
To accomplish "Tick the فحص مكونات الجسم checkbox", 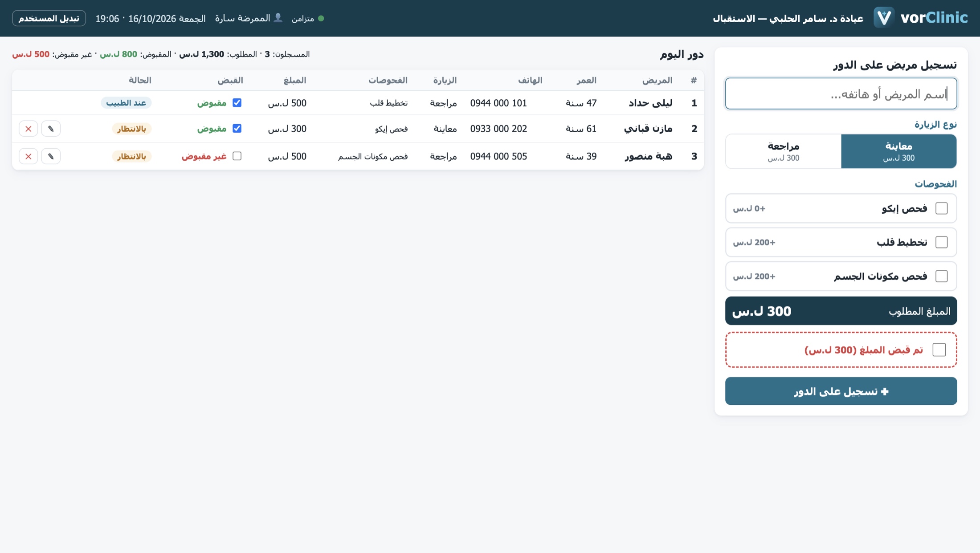I will point(941,276).
